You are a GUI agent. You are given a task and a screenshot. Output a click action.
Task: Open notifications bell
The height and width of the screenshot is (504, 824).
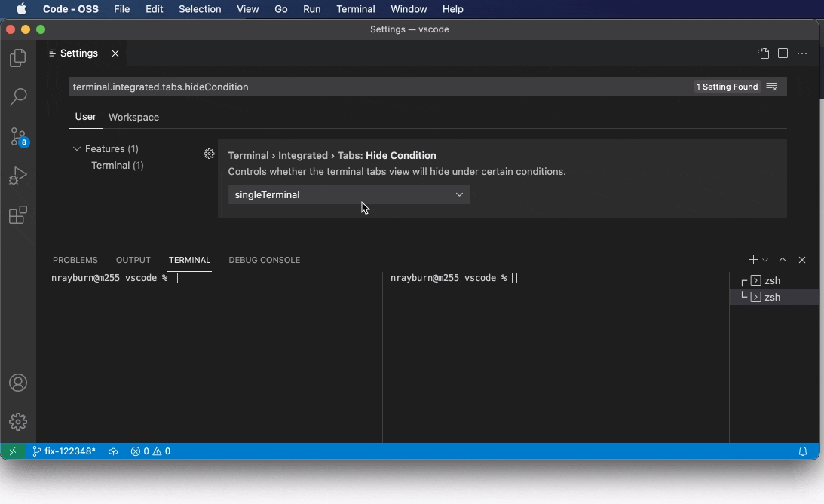click(802, 451)
